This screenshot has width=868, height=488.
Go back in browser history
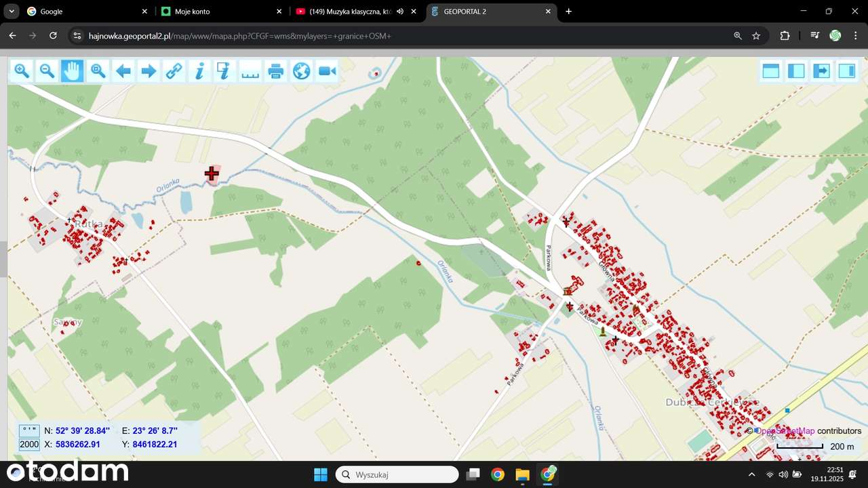12,36
